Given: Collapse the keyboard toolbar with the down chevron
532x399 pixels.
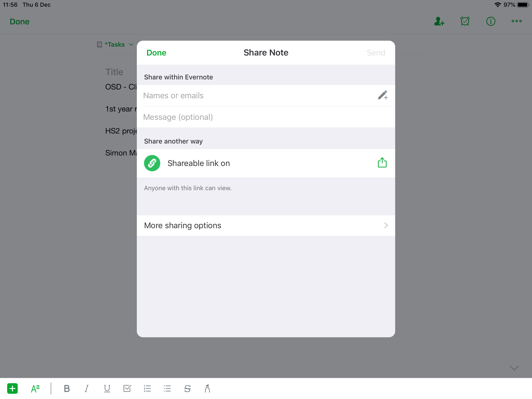Looking at the screenshot, I should point(514,368).
